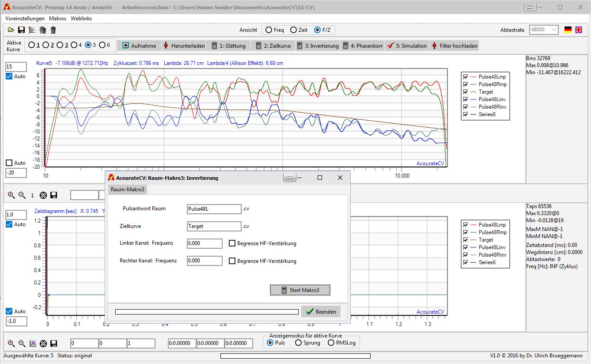
Task: Hide Pulse48Lmp in frequency chart legend
Action: 466,77
